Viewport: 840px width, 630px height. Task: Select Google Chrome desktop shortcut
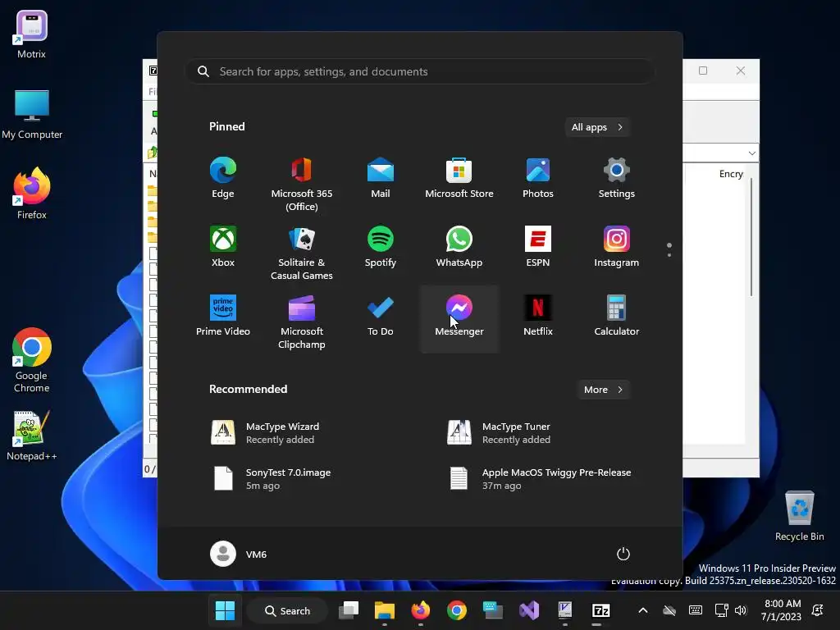32,360
